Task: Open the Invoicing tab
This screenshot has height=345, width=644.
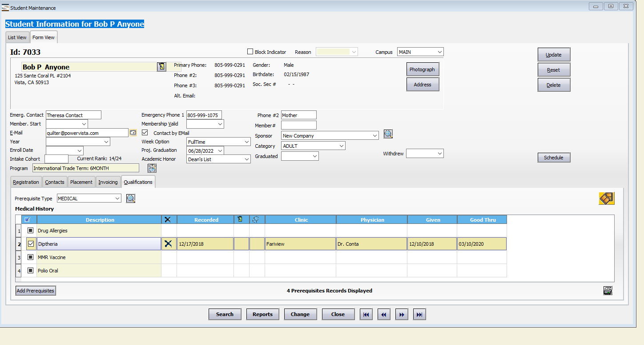Action: pyautogui.click(x=108, y=182)
